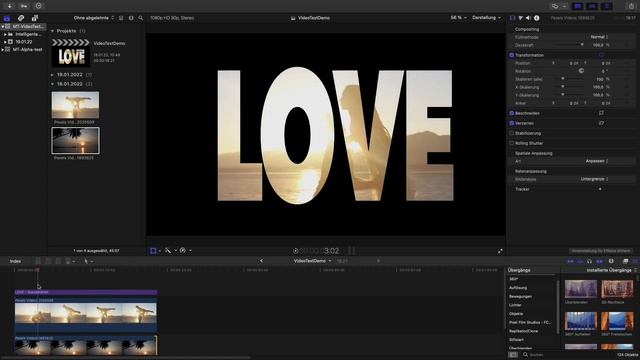Click the browser search magnifier icon
The width and height of the screenshot is (640, 360).
tap(141, 18)
